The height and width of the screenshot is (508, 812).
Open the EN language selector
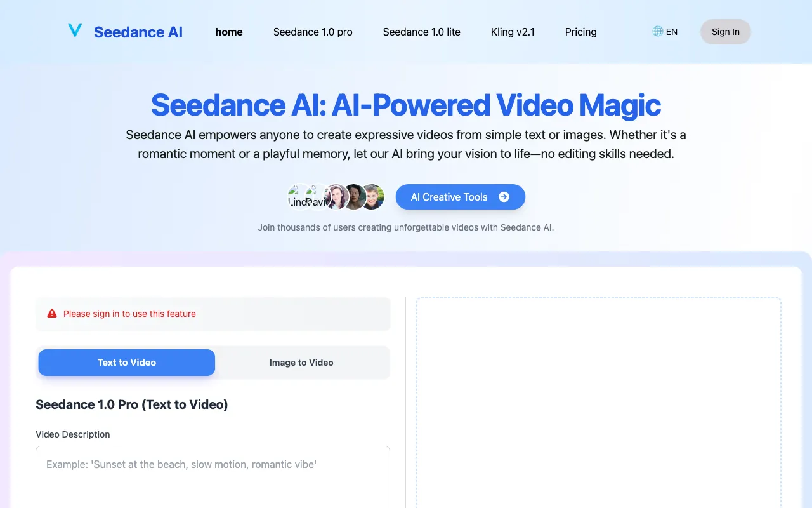click(x=665, y=32)
